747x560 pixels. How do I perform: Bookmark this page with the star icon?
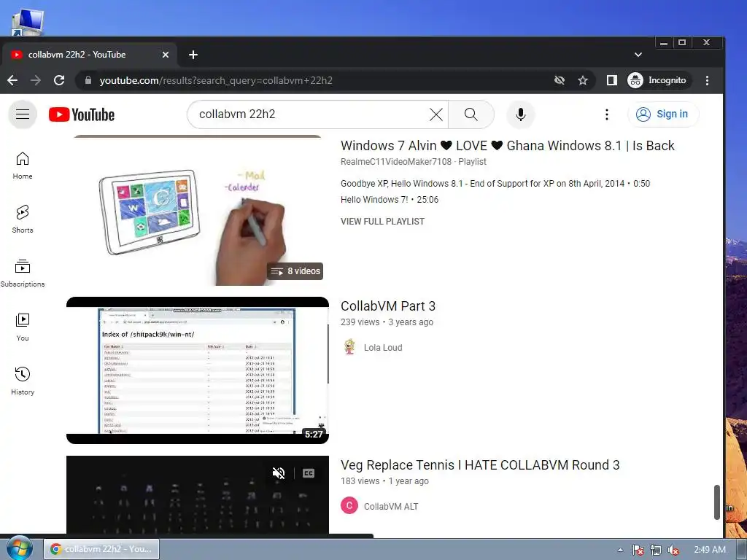coord(583,80)
